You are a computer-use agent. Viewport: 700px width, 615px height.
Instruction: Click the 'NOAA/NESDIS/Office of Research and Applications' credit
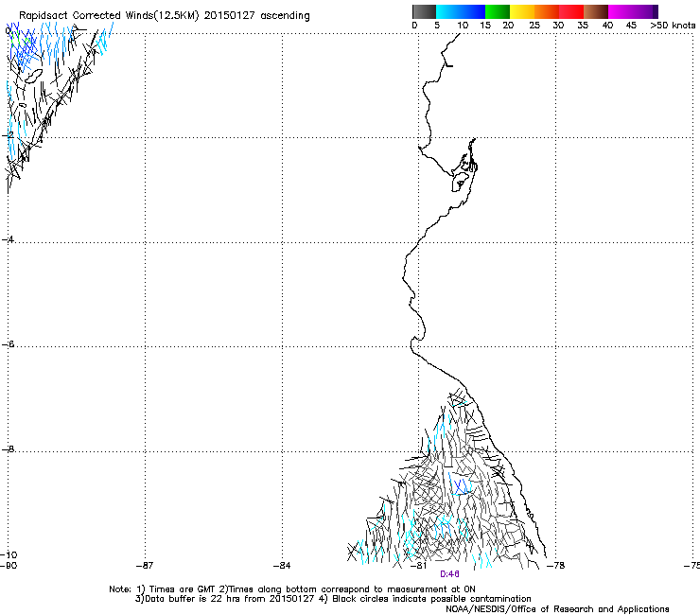[x=557, y=609]
